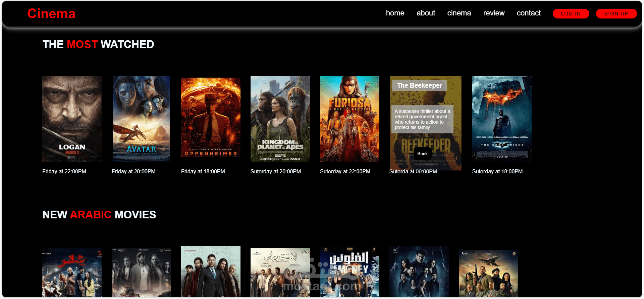
Task: Open the El Eskandrany movie poster
Action: pos(280,272)
